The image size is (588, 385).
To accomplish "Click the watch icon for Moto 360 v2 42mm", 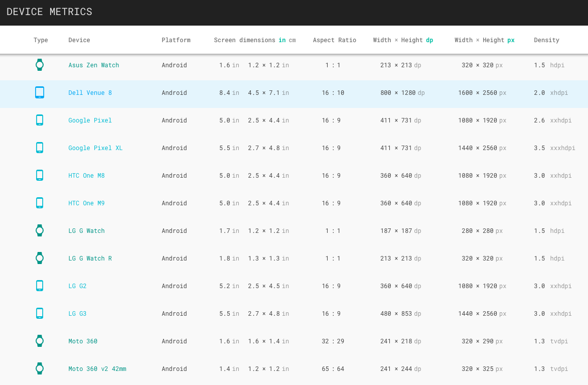I will coord(39,368).
